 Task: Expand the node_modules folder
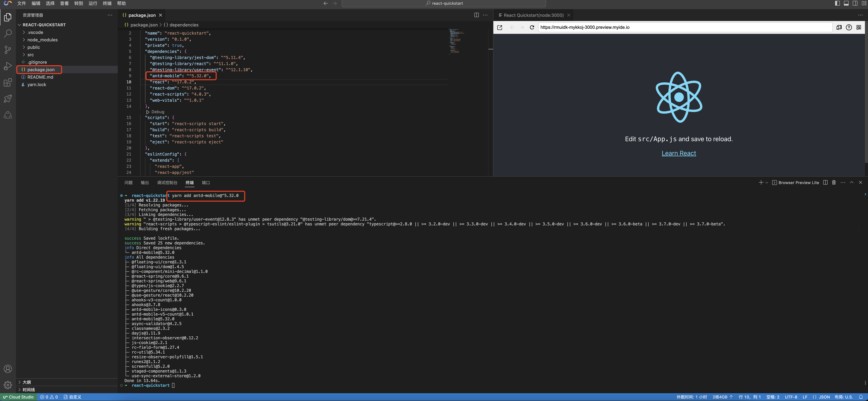click(x=42, y=40)
